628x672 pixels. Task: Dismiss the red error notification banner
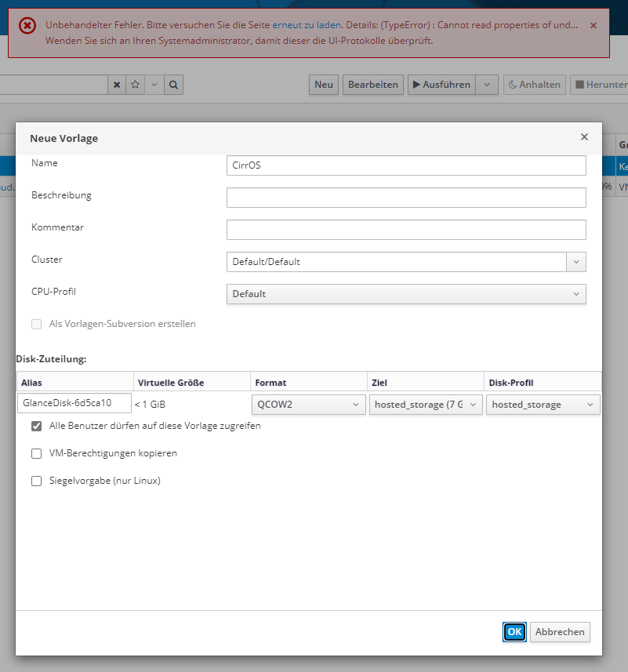[x=593, y=26]
